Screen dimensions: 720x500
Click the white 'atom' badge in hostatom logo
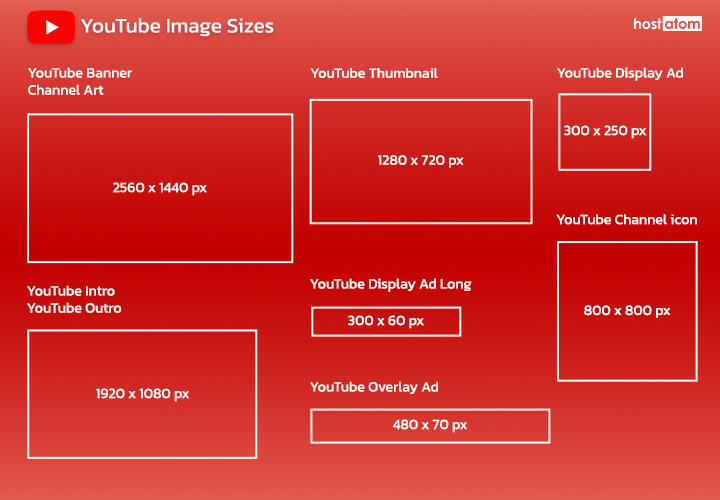pyautogui.click(x=683, y=24)
